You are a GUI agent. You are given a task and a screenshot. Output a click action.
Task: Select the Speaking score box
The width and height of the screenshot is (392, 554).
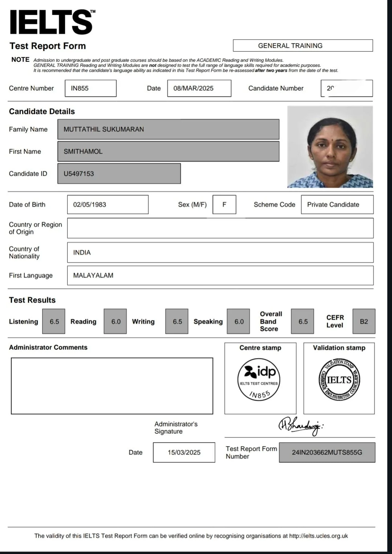(238, 321)
